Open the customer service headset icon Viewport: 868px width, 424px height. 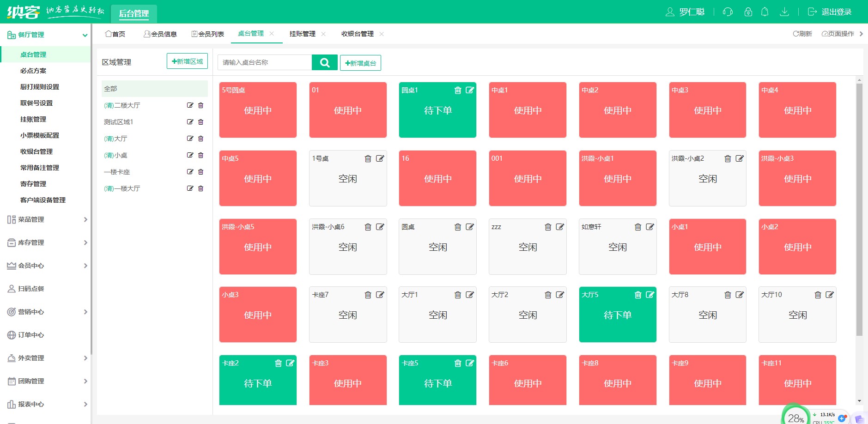[x=728, y=12]
